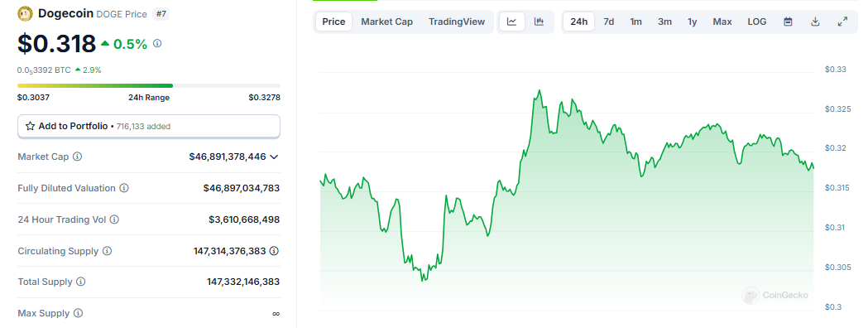Open the TradingView tab
The image size is (868, 328).
pyautogui.click(x=457, y=22)
